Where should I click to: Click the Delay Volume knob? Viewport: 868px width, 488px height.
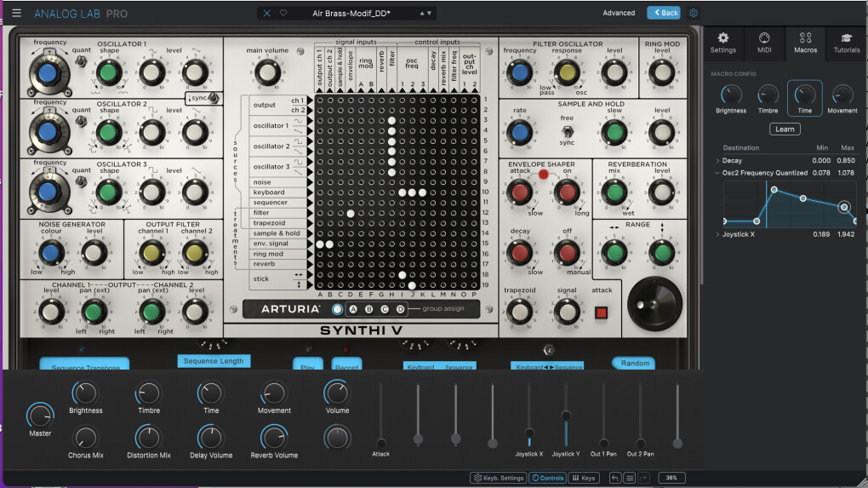click(x=211, y=438)
